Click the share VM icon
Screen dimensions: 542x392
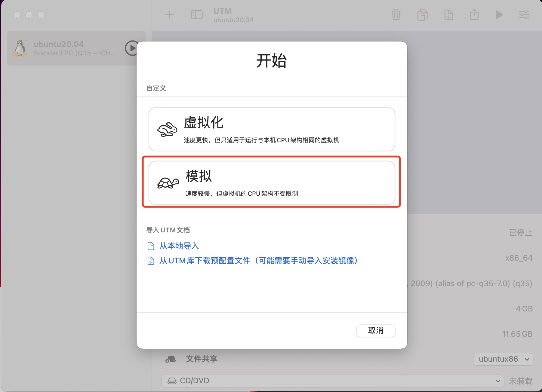click(x=474, y=14)
